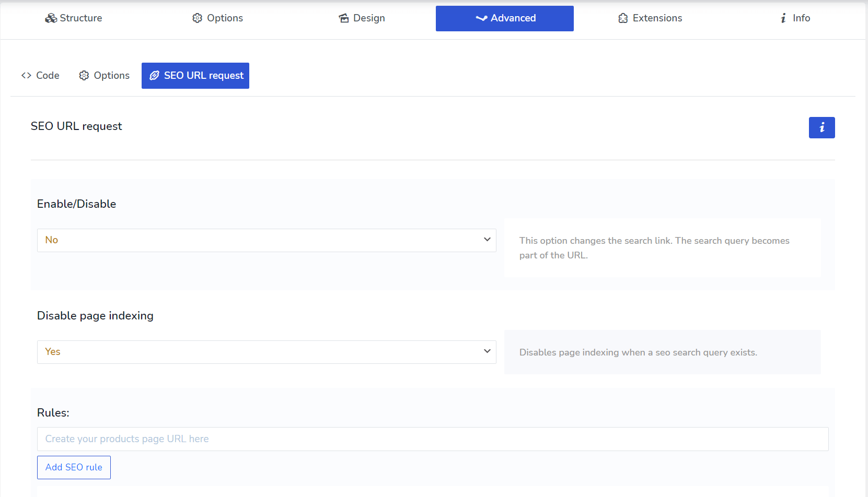
Task: Click the Advanced tab wave icon
Action: click(481, 18)
